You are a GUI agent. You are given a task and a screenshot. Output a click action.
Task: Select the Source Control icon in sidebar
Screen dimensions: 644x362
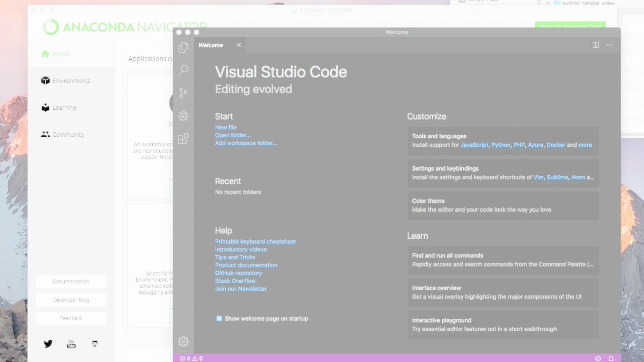[183, 93]
